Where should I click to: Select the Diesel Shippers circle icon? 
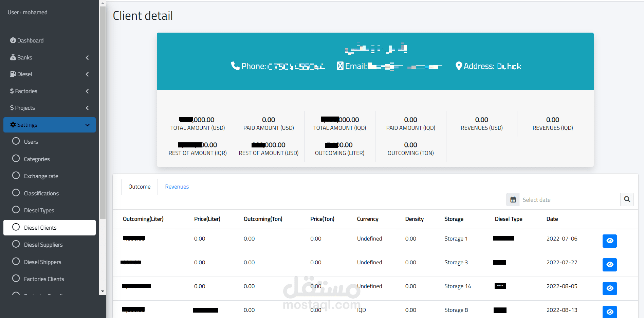[16, 261]
